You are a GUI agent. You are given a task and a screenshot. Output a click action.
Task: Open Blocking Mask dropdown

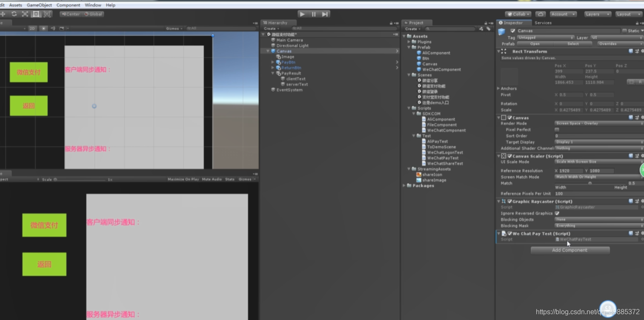pyautogui.click(x=599, y=226)
